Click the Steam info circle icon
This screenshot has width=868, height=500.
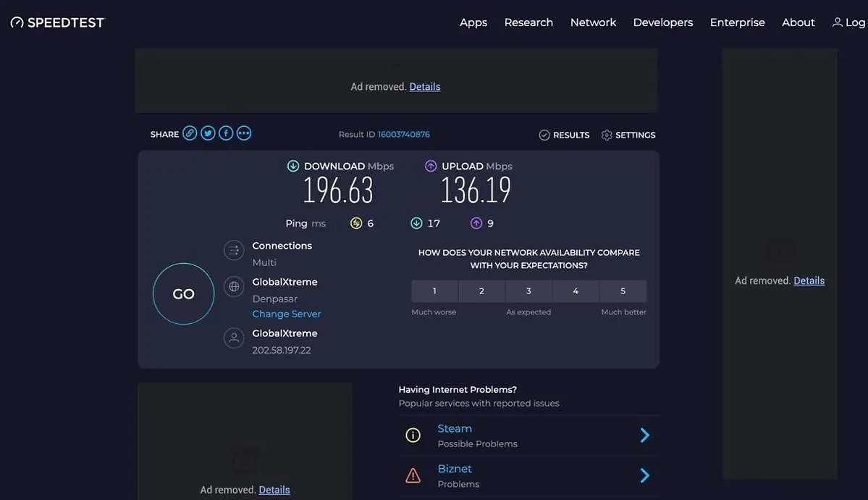(413, 435)
